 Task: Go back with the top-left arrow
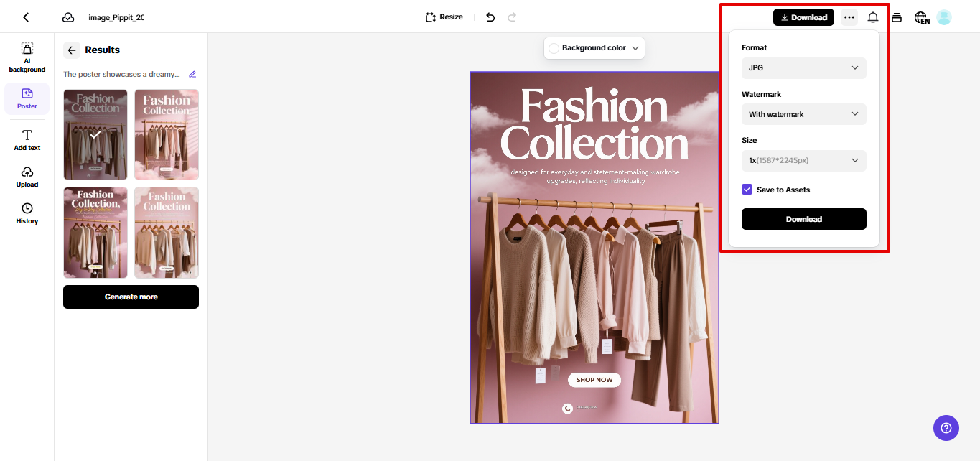26,17
